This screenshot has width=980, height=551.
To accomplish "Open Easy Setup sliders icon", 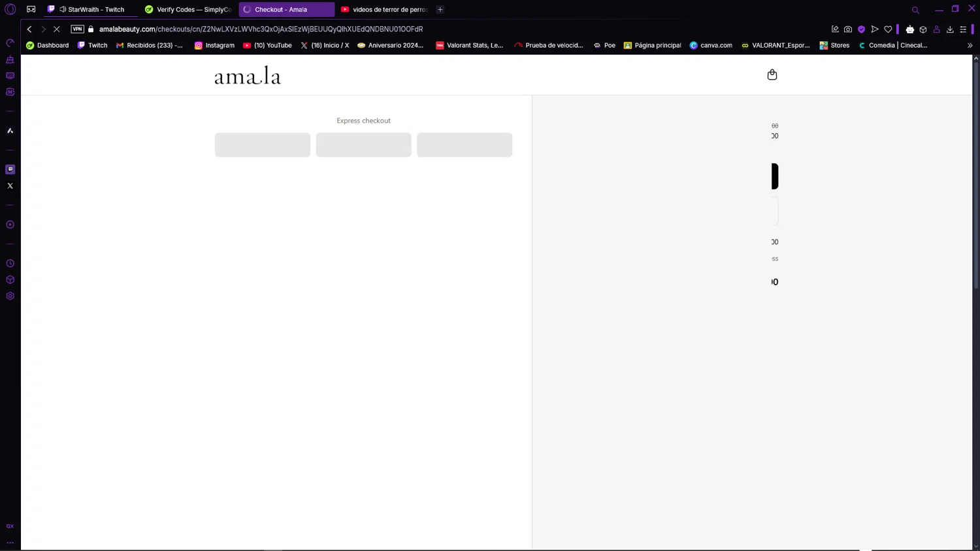I will [963, 29].
